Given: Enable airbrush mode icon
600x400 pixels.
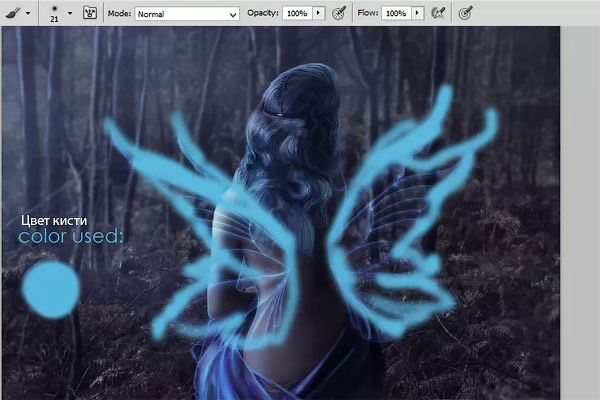Looking at the screenshot, I should coord(438,13).
